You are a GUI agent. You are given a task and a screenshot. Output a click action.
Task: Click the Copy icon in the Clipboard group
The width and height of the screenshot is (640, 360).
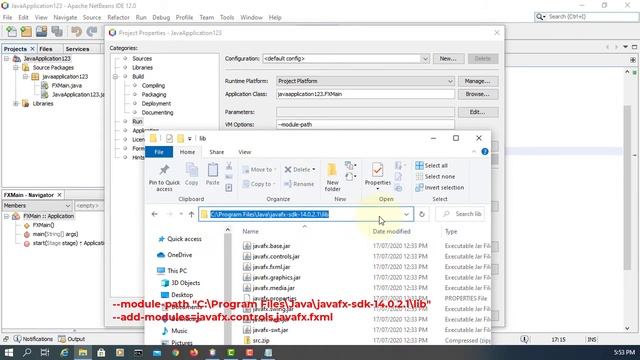191,174
